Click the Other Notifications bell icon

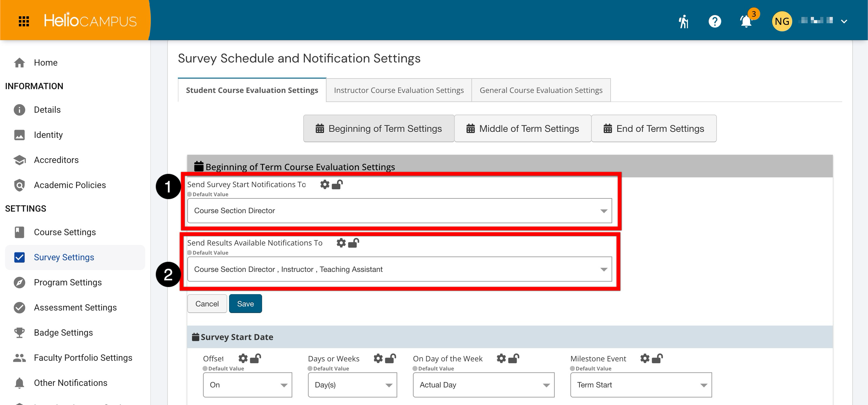coord(19,383)
